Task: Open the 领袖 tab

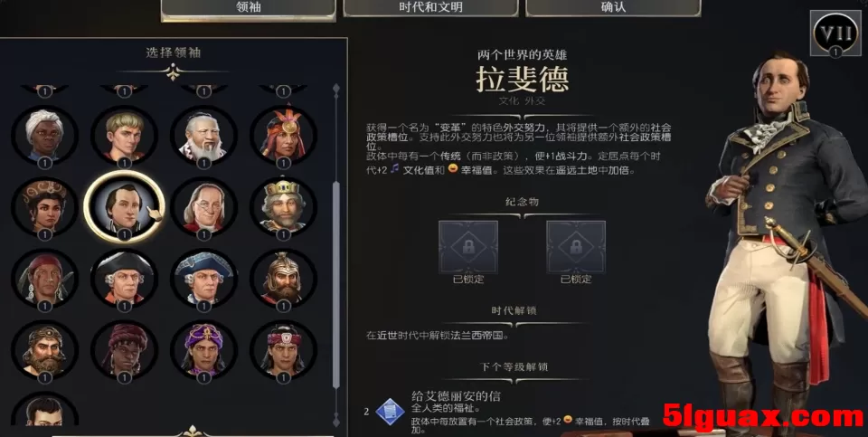Action: (248, 8)
